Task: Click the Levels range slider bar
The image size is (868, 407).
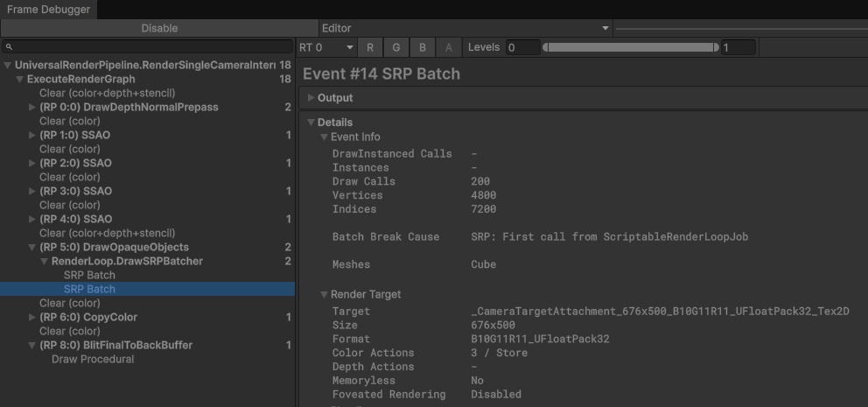Action: click(631, 47)
